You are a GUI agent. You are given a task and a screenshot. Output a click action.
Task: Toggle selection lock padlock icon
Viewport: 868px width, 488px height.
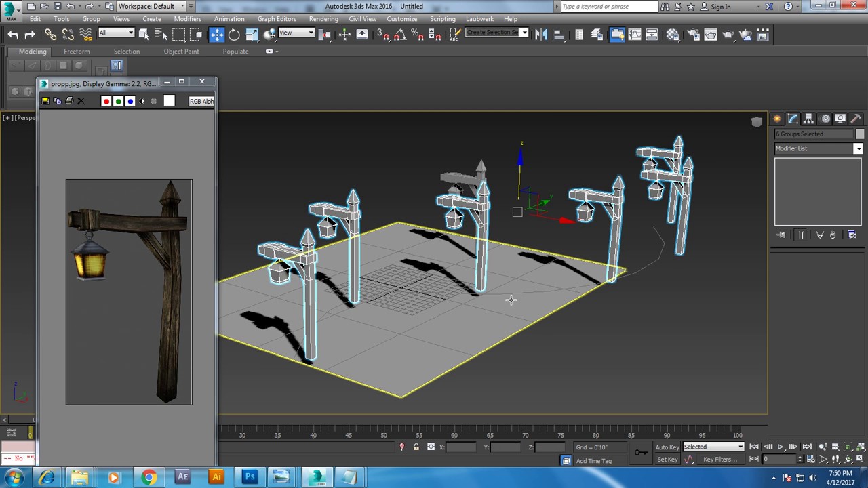pyautogui.click(x=416, y=447)
